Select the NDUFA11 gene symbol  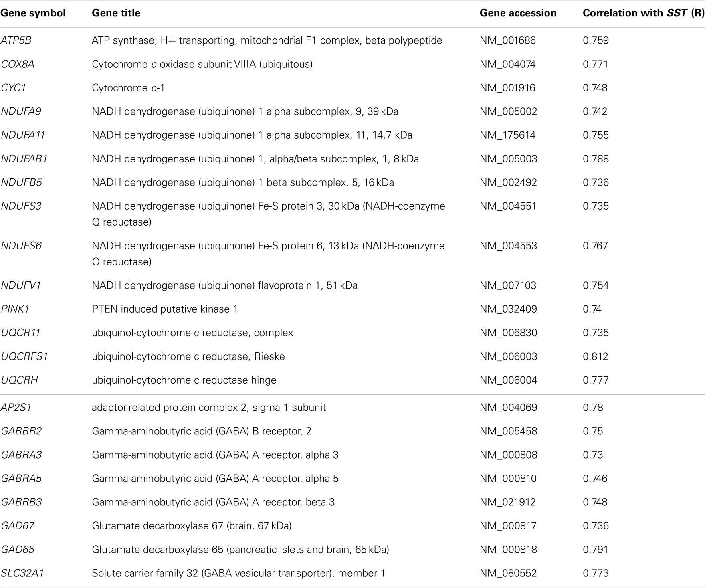click(23, 135)
